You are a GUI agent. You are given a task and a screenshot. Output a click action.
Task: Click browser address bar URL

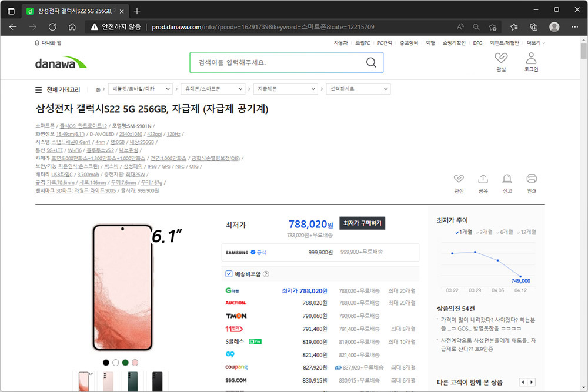(x=263, y=27)
